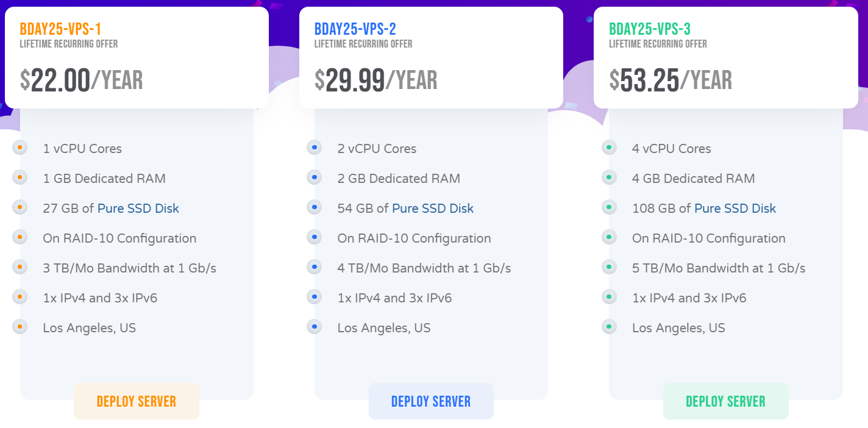
Task: Open Pure SSD Disk link in 27 GB plan
Action: click(x=138, y=209)
